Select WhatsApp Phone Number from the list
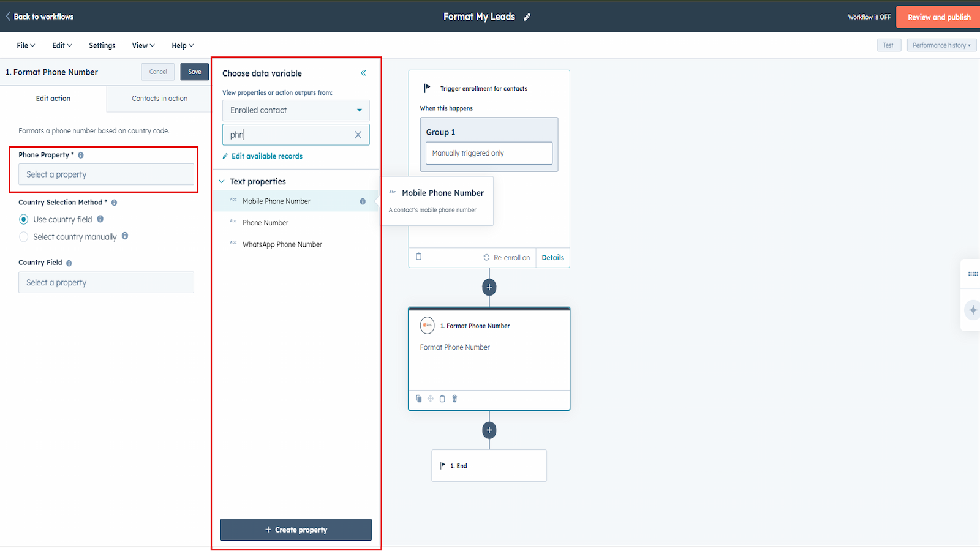The width and height of the screenshot is (980, 551). (x=282, y=244)
